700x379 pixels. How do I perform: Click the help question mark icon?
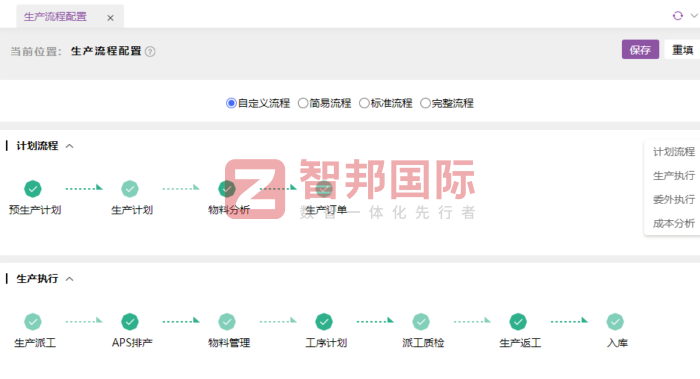150,52
